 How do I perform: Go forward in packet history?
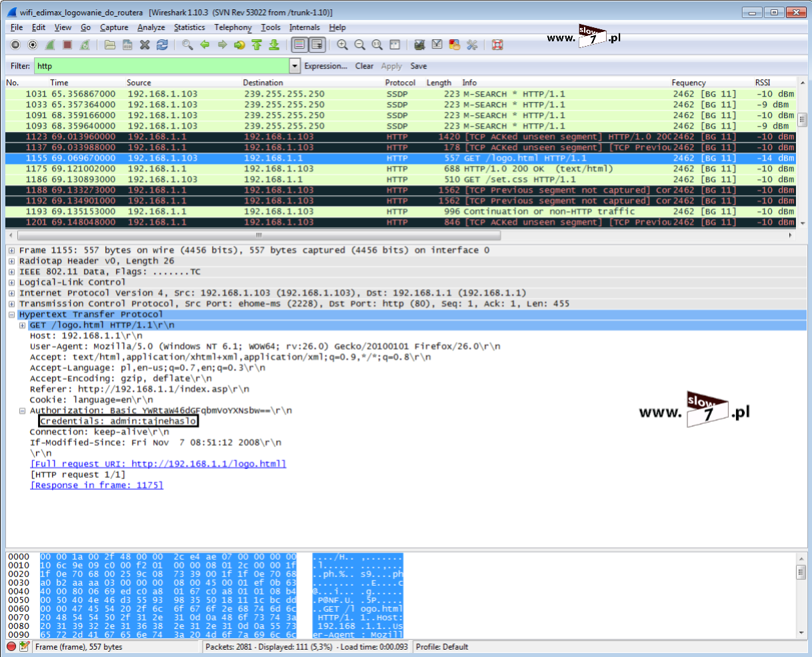click(222, 45)
